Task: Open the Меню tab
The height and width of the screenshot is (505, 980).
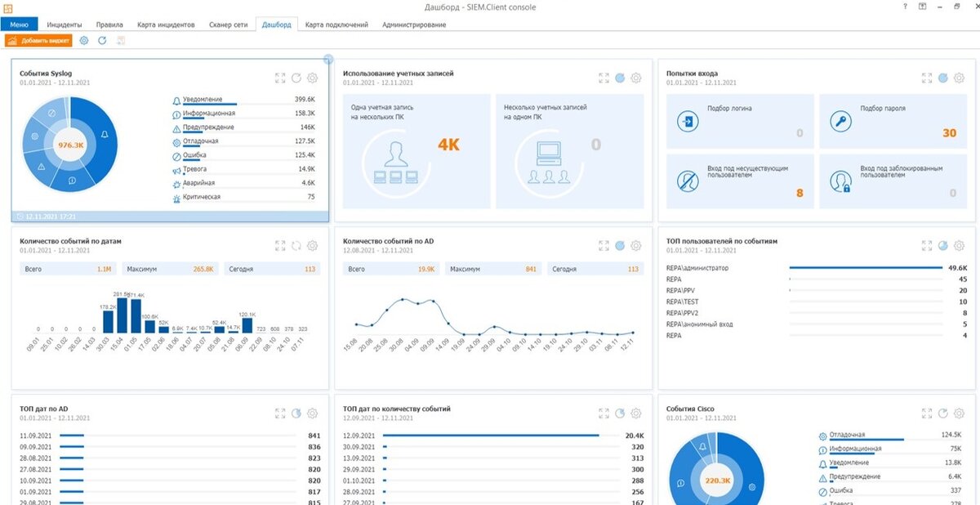Action: (19, 25)
